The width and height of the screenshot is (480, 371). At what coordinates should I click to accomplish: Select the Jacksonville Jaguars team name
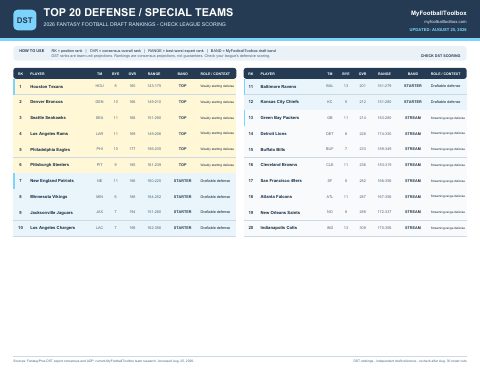pos(51,213)
